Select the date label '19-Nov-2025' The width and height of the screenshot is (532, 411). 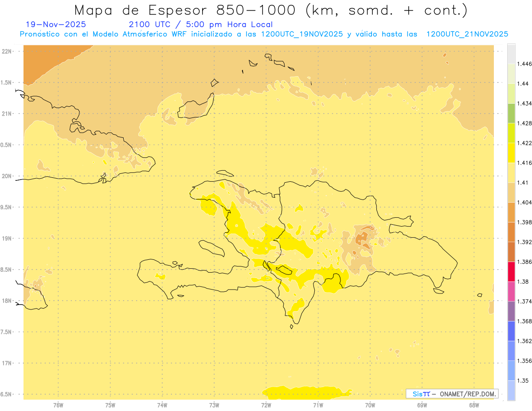56,25
